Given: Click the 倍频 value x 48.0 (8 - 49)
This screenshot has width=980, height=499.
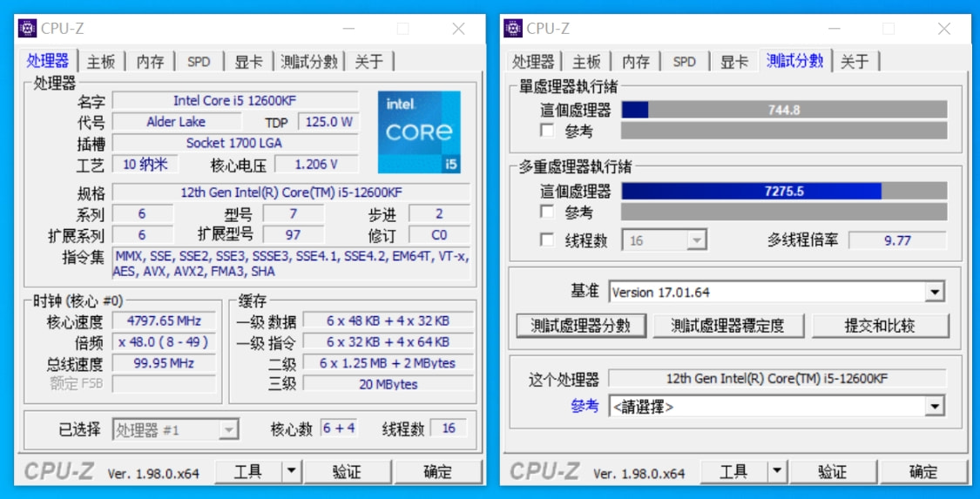Looking at the screenshot, I should [x=165, y=342].
